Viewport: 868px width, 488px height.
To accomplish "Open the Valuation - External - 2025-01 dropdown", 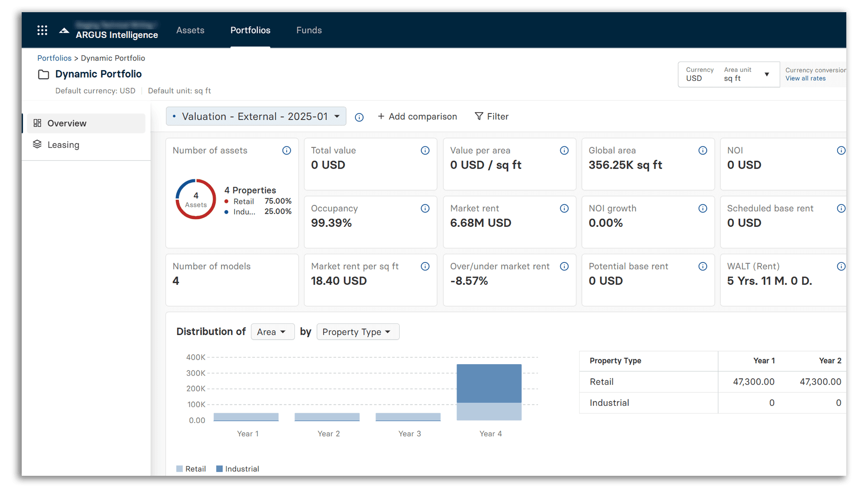I will (255, 116).
